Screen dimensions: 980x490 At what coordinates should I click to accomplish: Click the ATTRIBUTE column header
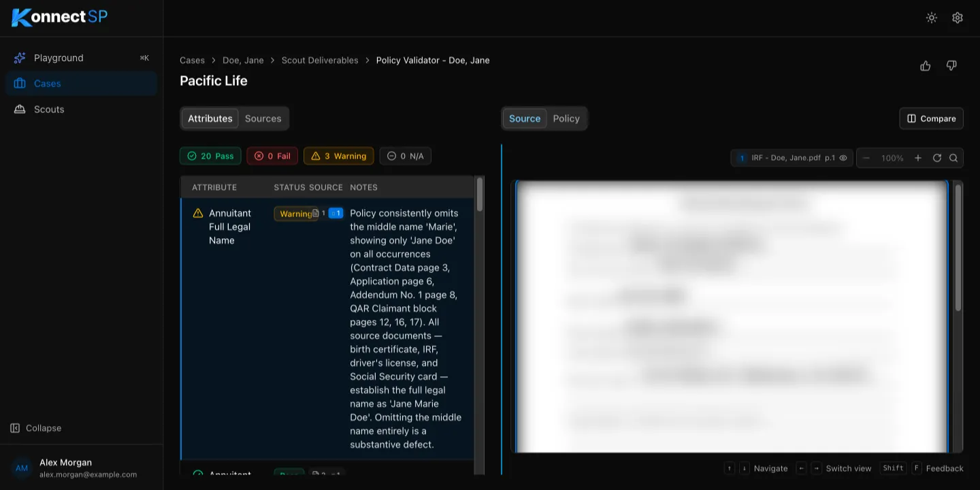(x=214, y=187)
